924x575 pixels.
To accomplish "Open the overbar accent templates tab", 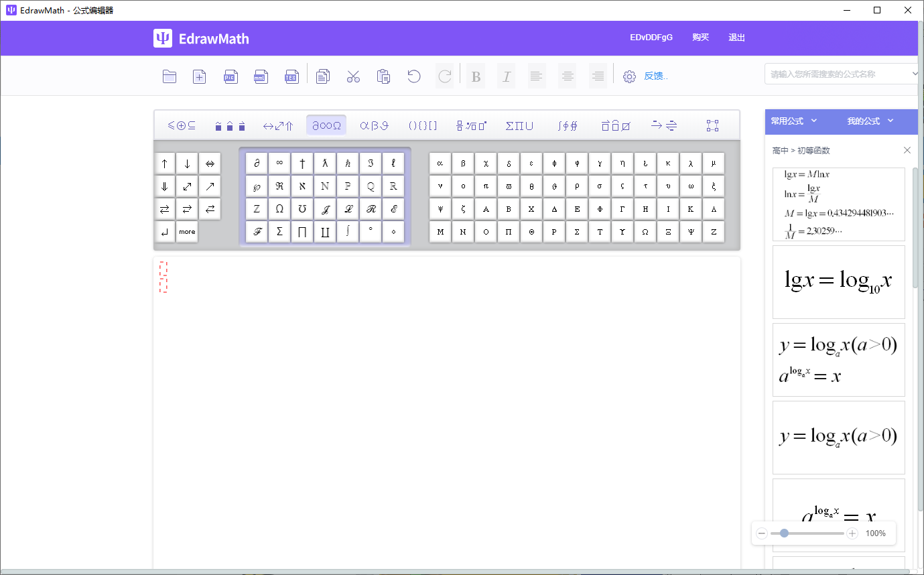I will 616,125.
